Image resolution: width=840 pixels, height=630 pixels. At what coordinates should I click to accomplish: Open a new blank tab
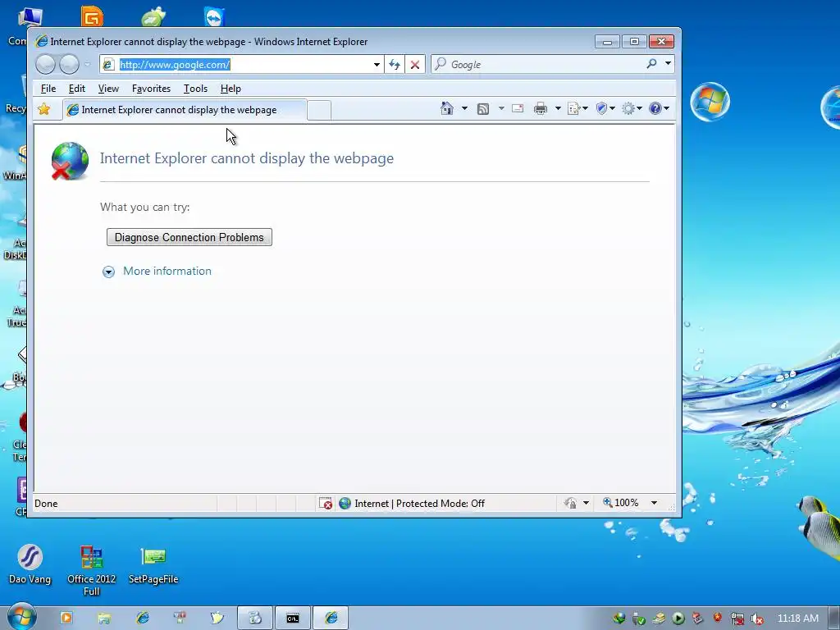(319, 111)
